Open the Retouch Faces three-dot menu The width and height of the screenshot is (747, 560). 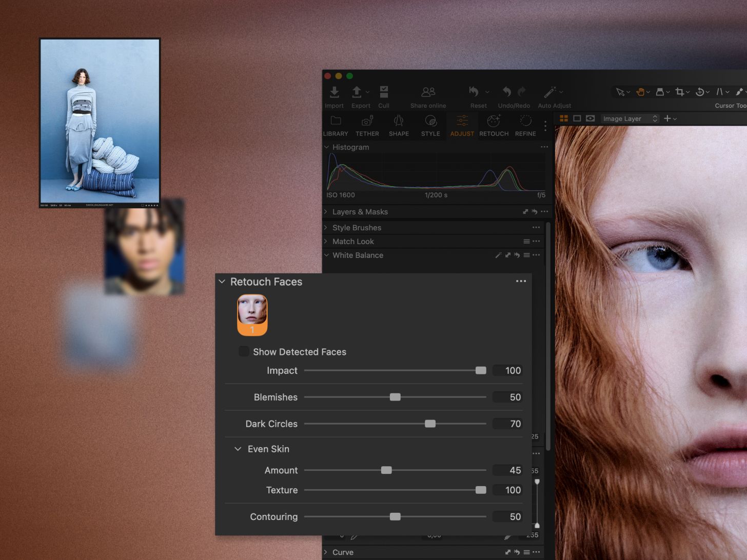pos(521,281)
